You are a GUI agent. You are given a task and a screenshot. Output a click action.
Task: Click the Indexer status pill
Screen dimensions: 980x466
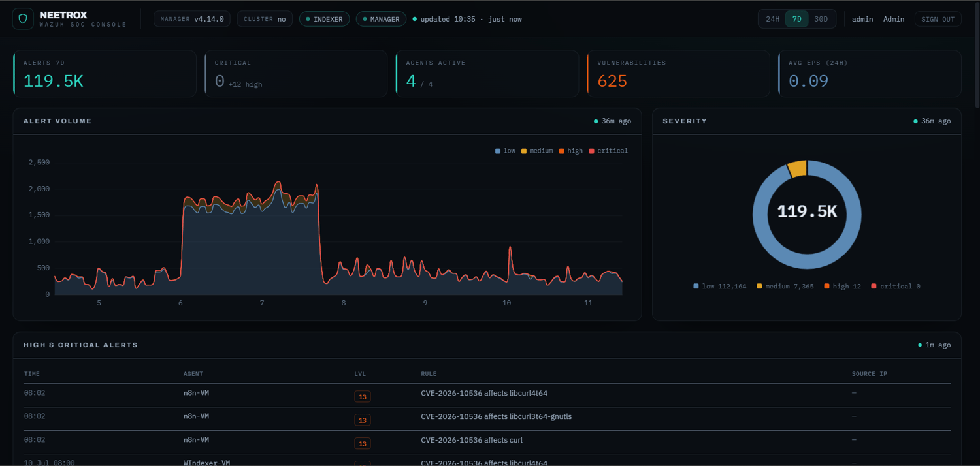(324, 19)
